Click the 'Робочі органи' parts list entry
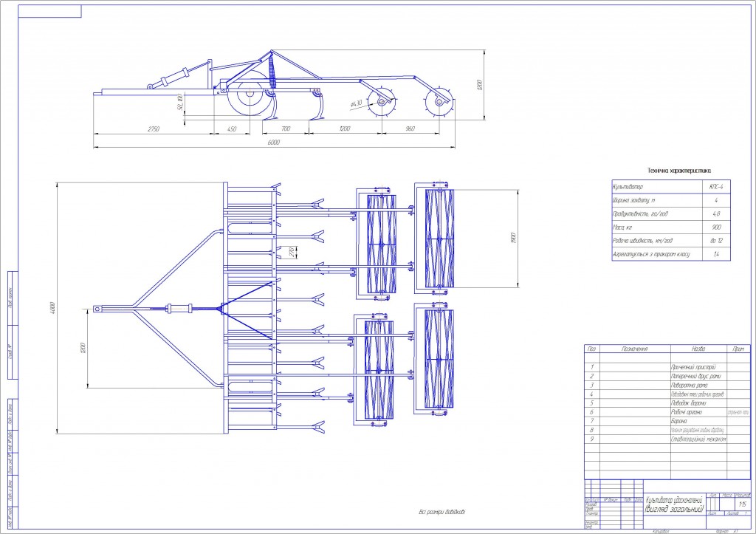The image size is (756, 534). [687, 412]
